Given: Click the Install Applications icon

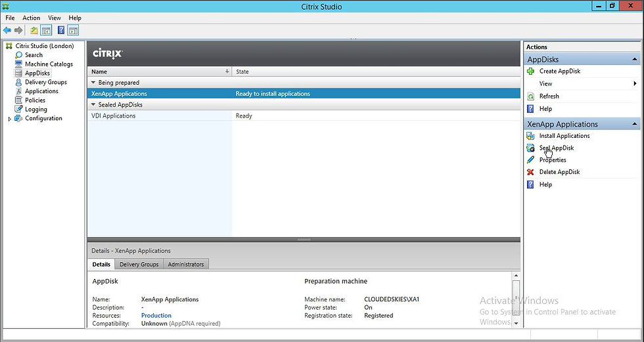Looking at the screenshot, I should (x=531, y=136).
